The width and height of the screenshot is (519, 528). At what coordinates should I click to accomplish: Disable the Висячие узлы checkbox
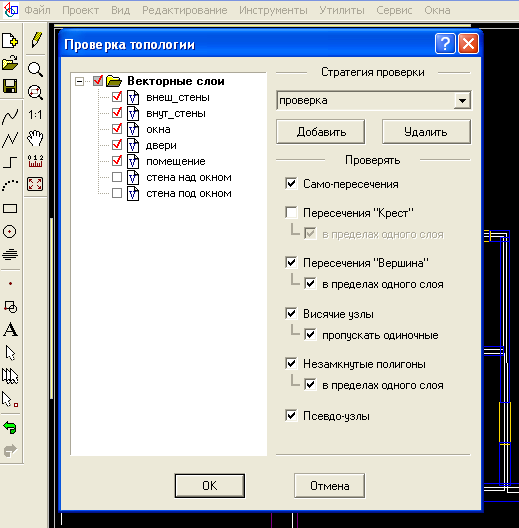[291, 314]
